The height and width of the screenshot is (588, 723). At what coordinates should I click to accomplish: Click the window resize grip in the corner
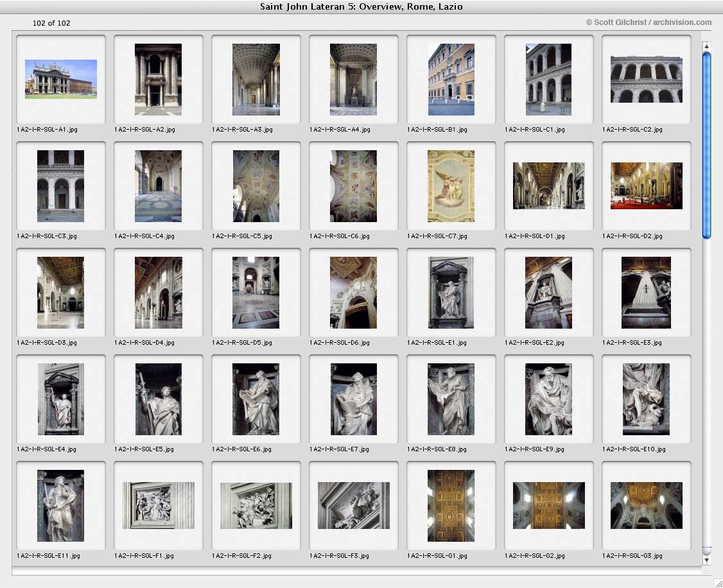(717, 583)
